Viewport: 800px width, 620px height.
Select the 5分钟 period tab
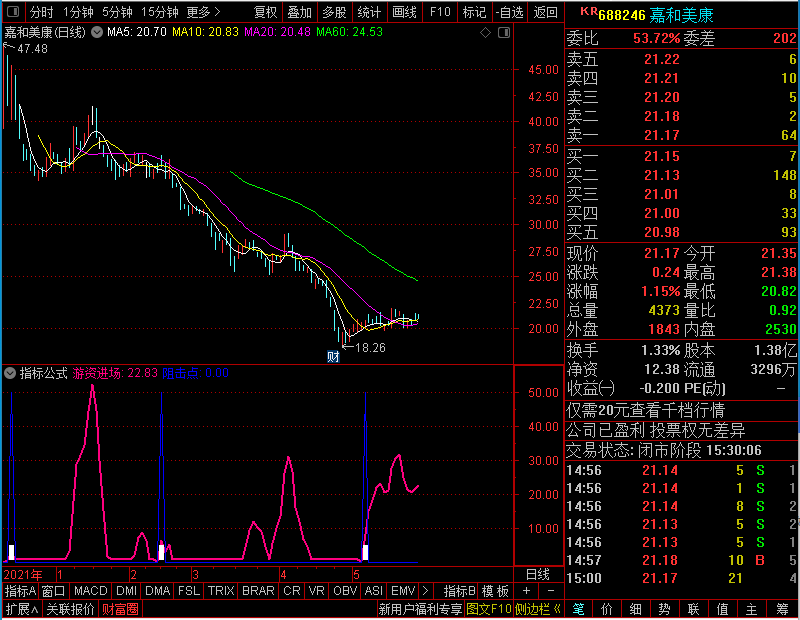(x=117, y=12)
